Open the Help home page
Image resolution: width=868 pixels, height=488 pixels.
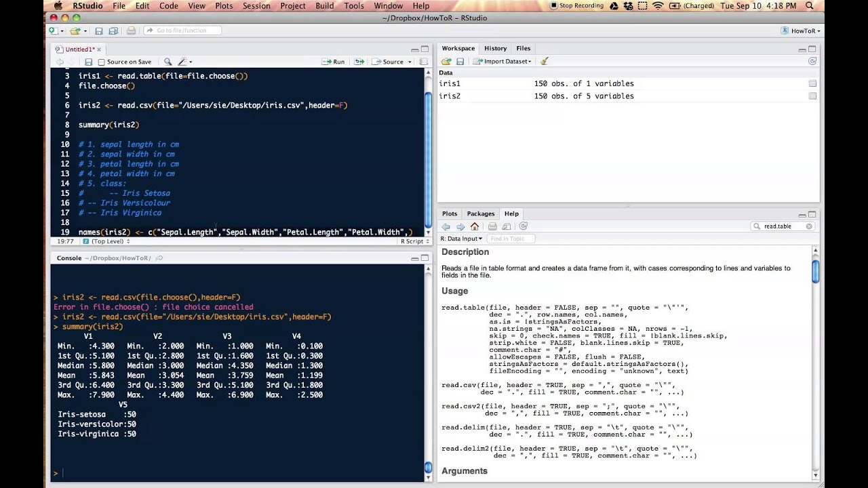tap(475, 226)
